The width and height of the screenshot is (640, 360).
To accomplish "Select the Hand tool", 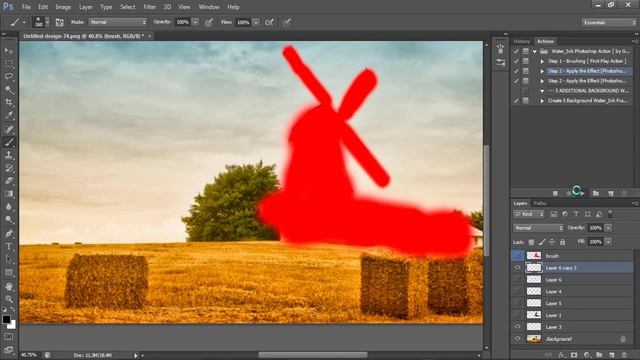I will pyautogui.click(x=9, y=286).
